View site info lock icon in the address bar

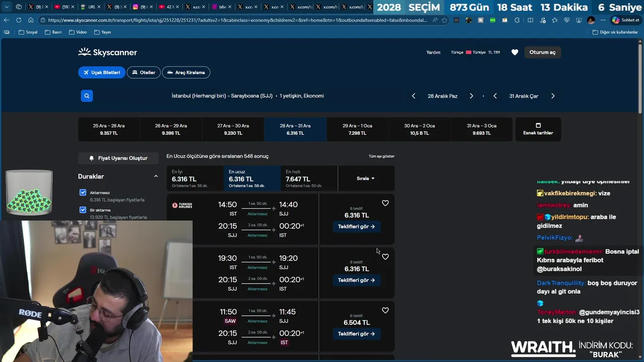click(44, 20)
